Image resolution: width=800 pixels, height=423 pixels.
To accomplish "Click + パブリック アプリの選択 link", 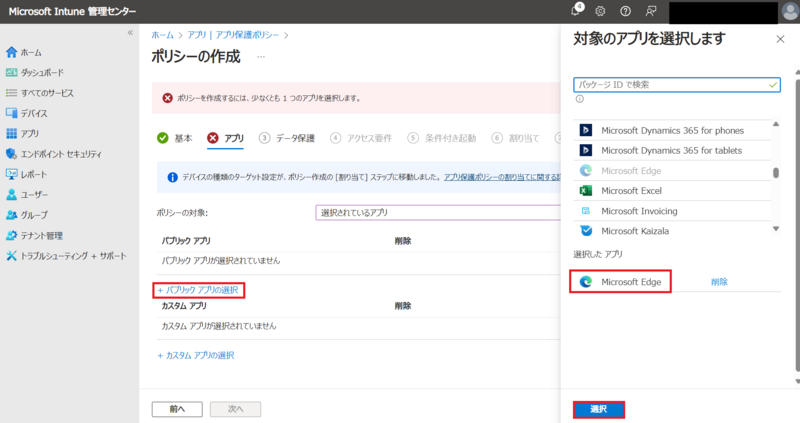I will (x=198, y=290).
